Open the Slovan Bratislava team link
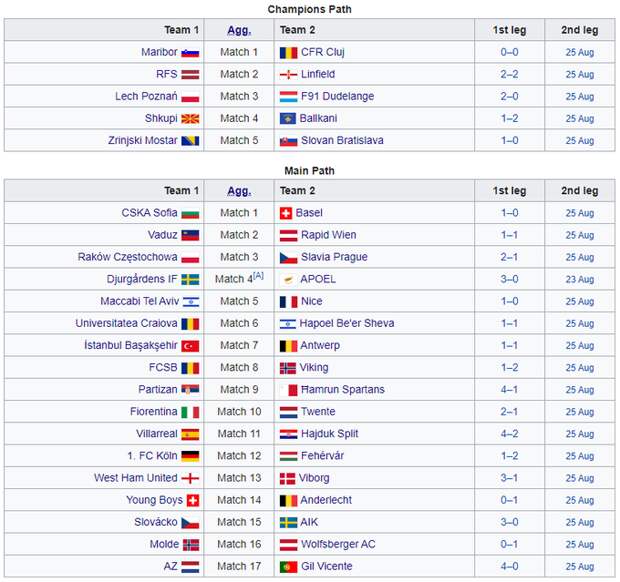Viewport: 620px width, 582px height. (x=342, y=140)
